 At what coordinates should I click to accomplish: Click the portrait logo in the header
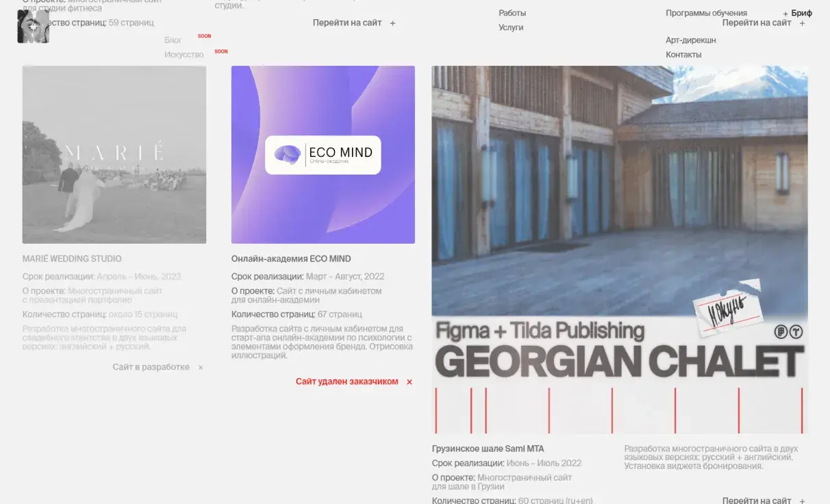(x=33, y=27)
